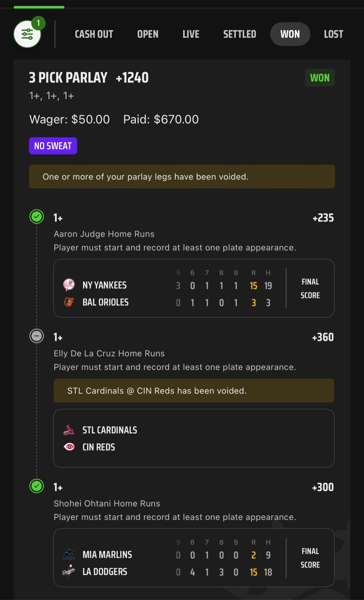Screen dimensions: 364x600
Task: Click the notification badge showing 1
Action: pos(38,23)
